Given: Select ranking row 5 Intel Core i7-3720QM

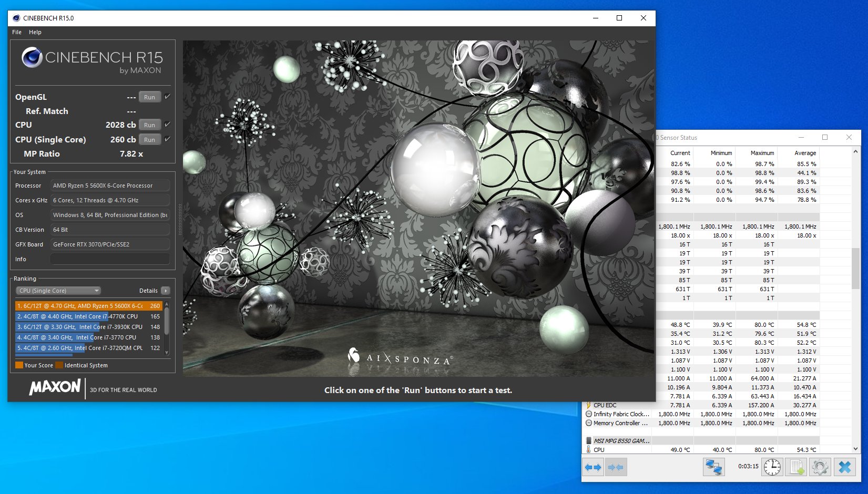Looking at the screenshot, I should click(88, 348).
